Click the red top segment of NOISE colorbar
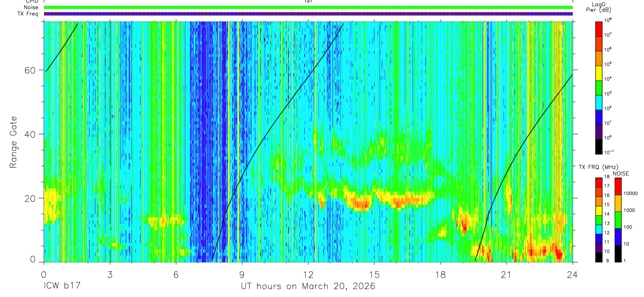This screenshot has width=644, height=297. pos(618,186)
